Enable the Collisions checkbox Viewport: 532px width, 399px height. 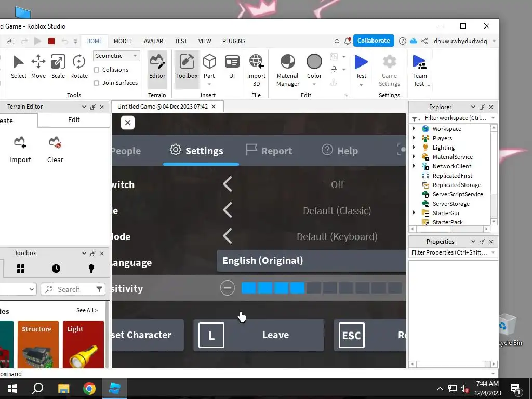click(x=96, y=70)
